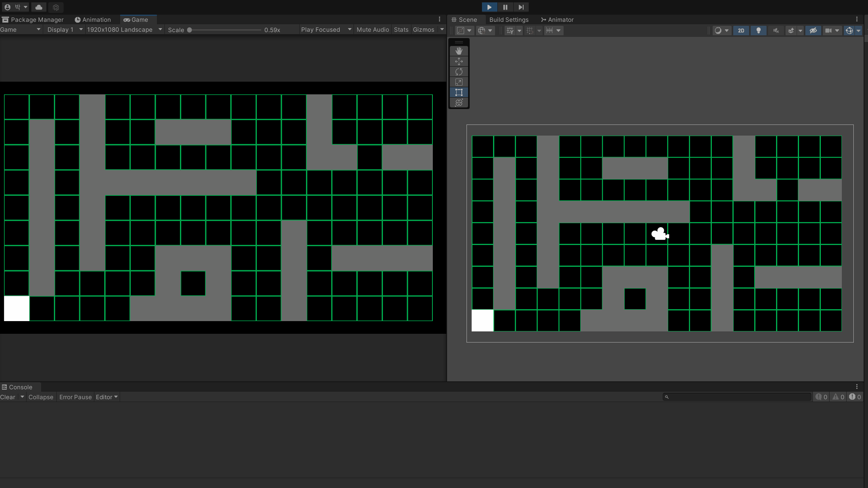Click the Step frame button
The height and width of the screenshot is (488, 868).
pos(521,7)
